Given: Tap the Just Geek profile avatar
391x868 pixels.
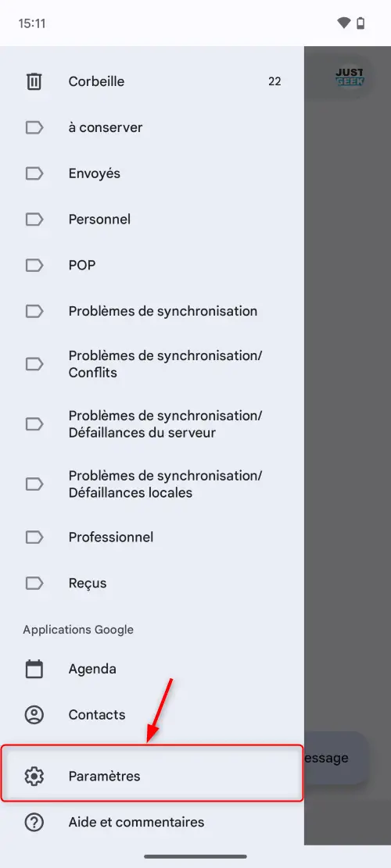Looking at the screenshot, I should click(x=350, y=77).
